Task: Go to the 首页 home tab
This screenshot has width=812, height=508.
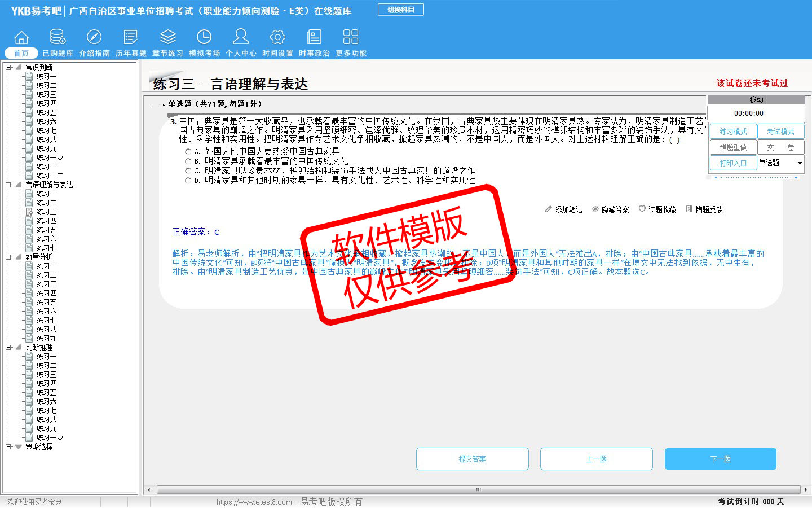Action: pos(21,53)
